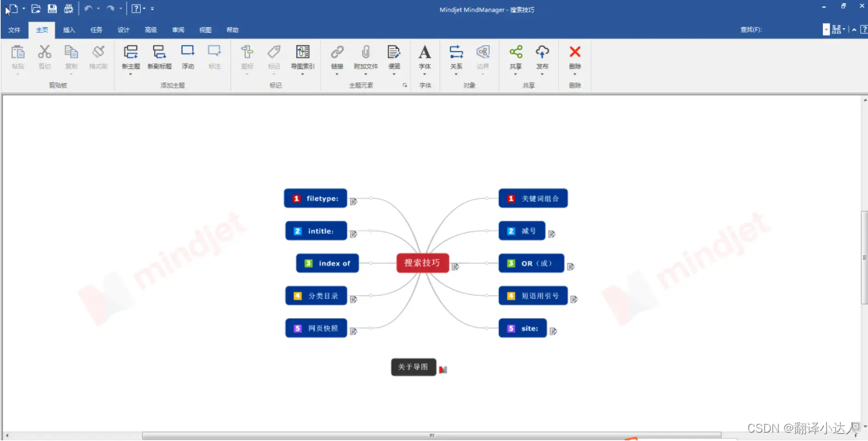Click the Attach File (附加文件) paperclip
The image size is (868, 441).
(366, 52)
